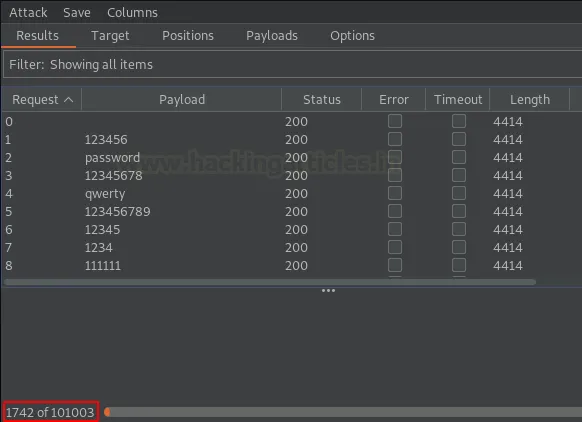This screenshot has height=422, width=582.
Task: Select the payload cell 'qwerty'
Action: pyautogui.click(x=105, y=194)
